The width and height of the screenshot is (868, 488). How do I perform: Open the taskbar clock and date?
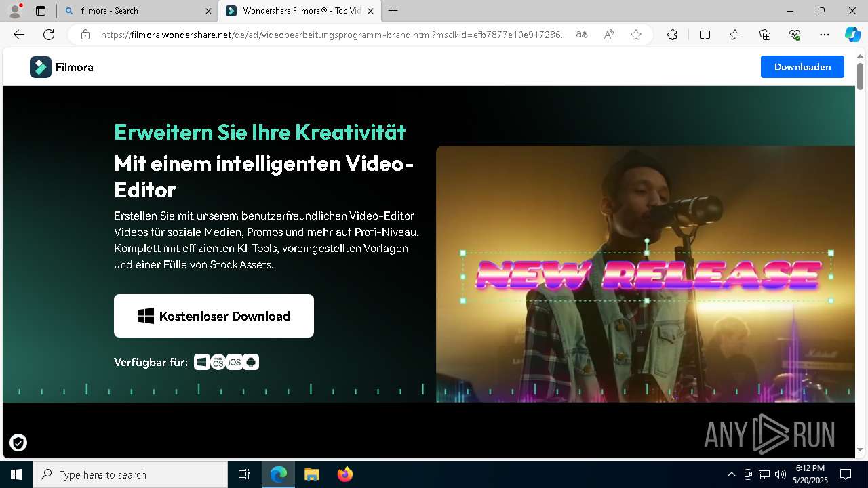tap(810, 474)
